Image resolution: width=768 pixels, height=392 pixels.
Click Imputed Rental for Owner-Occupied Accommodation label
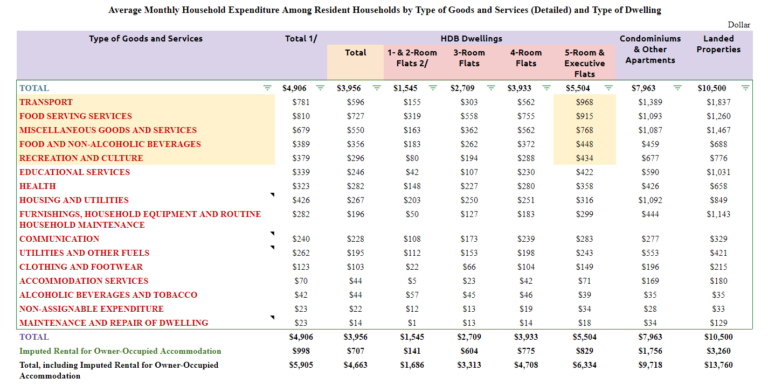tap(120, 351)
